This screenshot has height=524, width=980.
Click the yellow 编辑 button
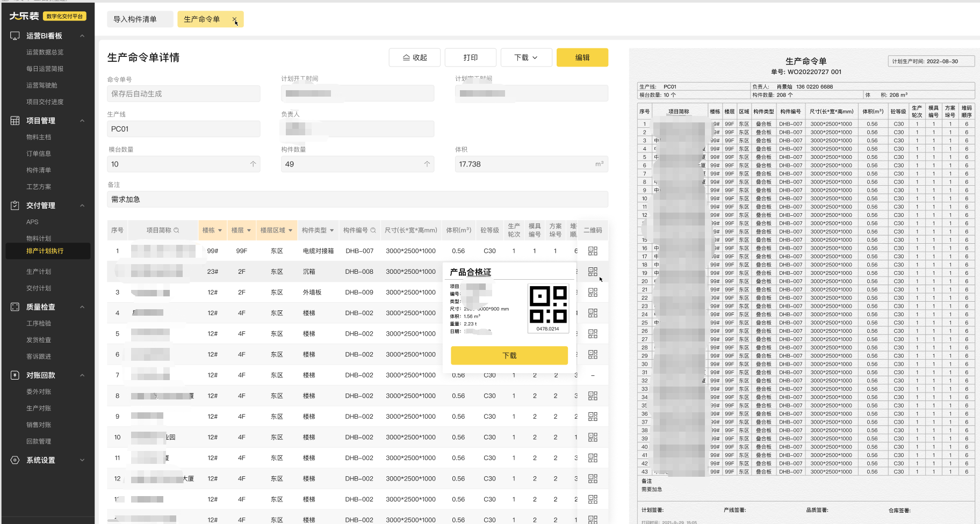pyautogui.click(x=582, y=57)
